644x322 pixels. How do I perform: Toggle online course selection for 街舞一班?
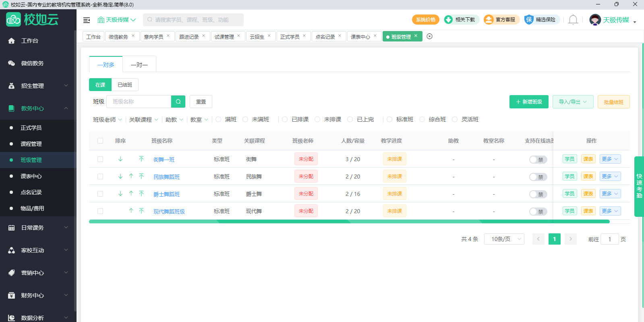[x=538, y=160]
